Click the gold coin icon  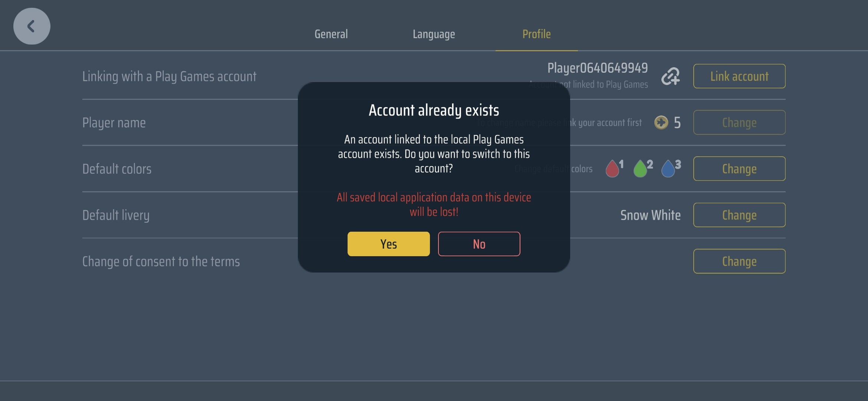coord(661,123)
